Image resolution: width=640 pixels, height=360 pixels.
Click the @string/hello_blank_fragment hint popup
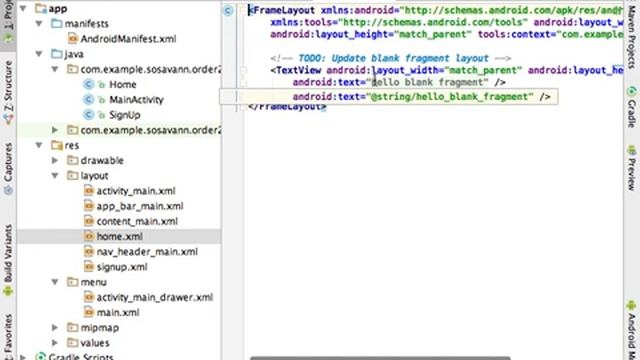(389, 97)
